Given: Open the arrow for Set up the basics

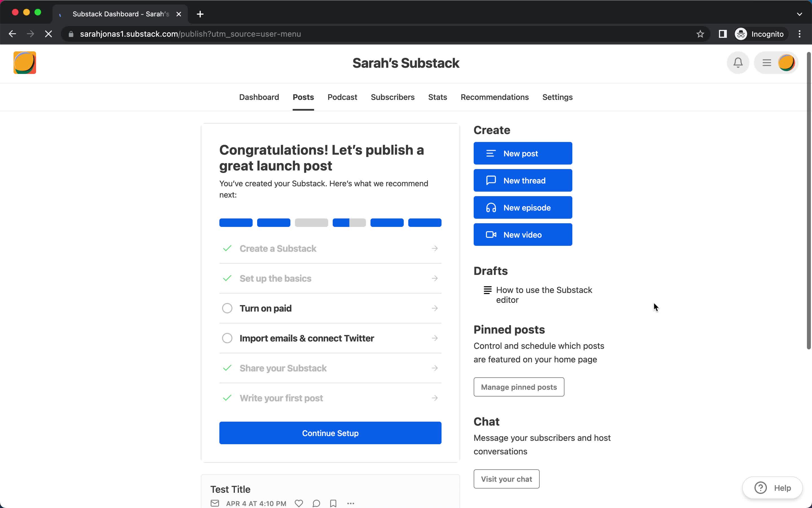Looking at the screenshot, I should 434,278.
